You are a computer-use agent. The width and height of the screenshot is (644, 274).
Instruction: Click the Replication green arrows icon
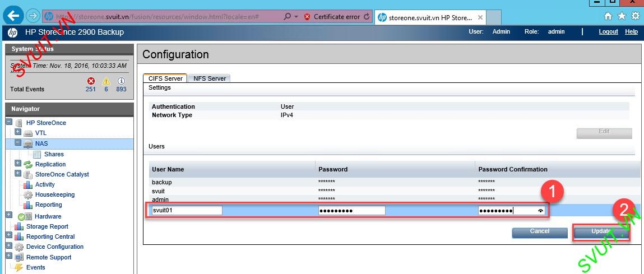(x=28, y=164)
